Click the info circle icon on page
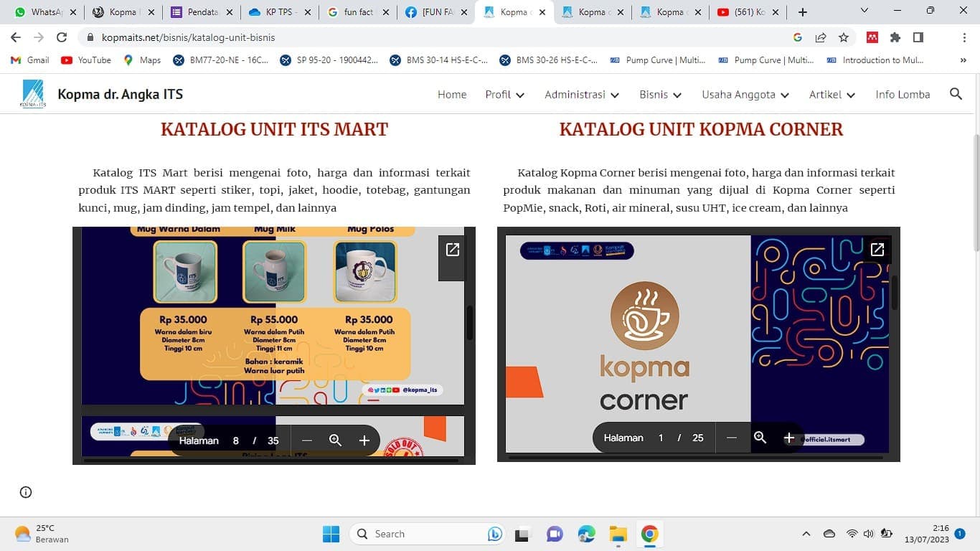 click(26, 492)
